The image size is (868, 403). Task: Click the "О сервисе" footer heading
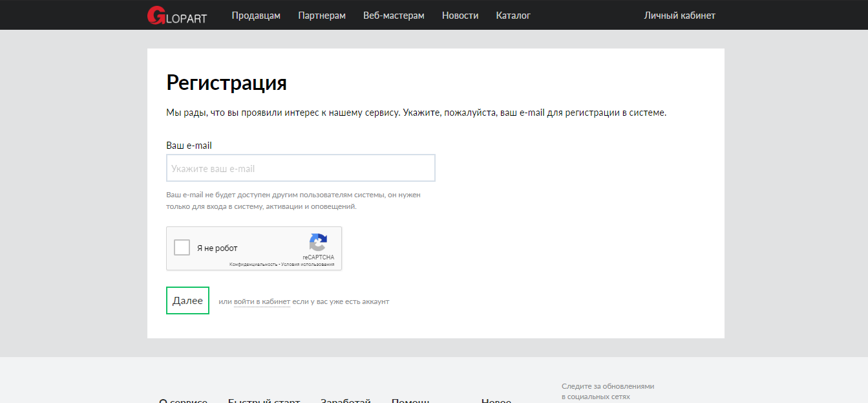click(183, 400)
